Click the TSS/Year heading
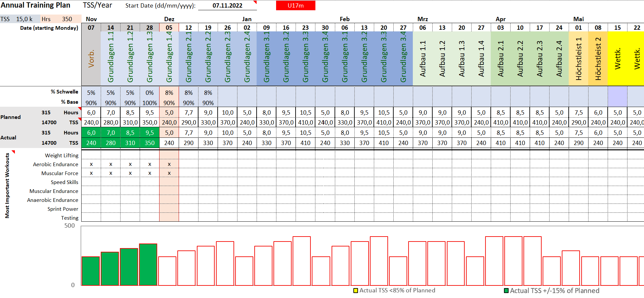The height and width of the screenshot is (298, 644). pyautogui.click(x=97, y=5)
